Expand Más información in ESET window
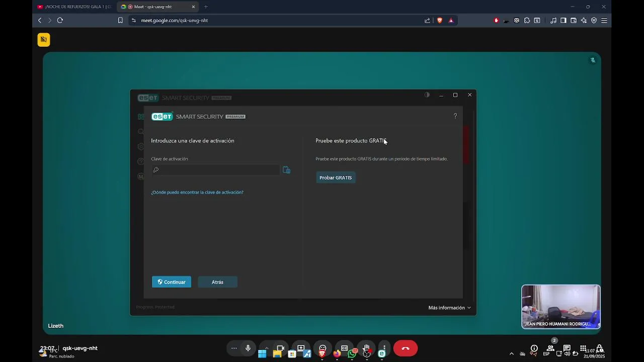Screen dimensions: 644x362 449,308
